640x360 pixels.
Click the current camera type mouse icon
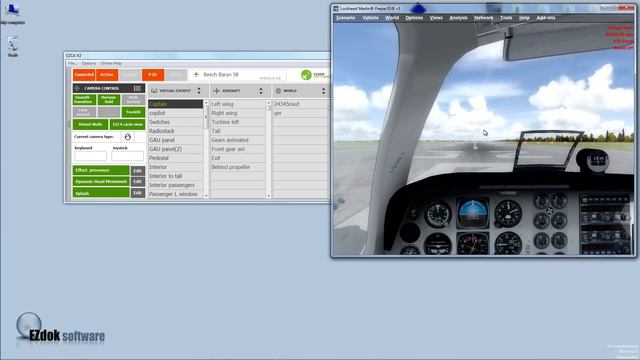point(128,137)
